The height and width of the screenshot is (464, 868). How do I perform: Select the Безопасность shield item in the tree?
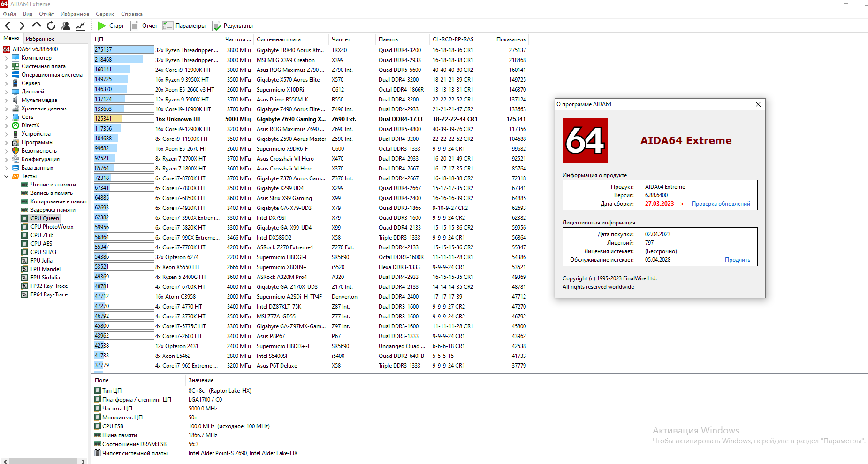coord(39,151)
